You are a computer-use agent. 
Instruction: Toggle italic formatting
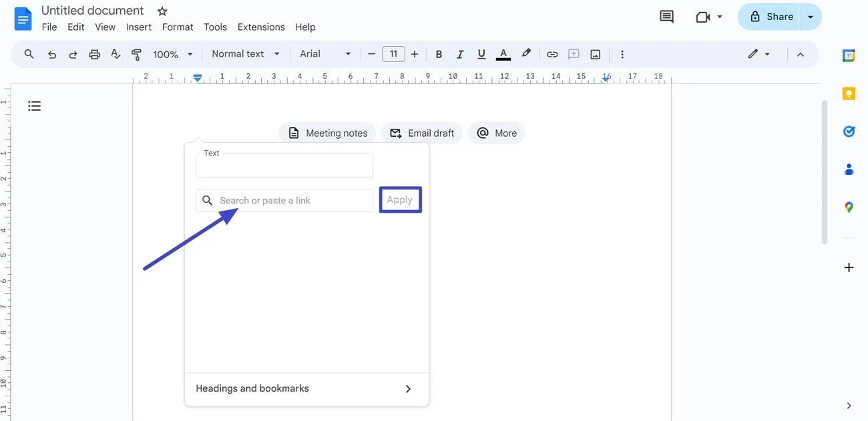pos(460,54)
